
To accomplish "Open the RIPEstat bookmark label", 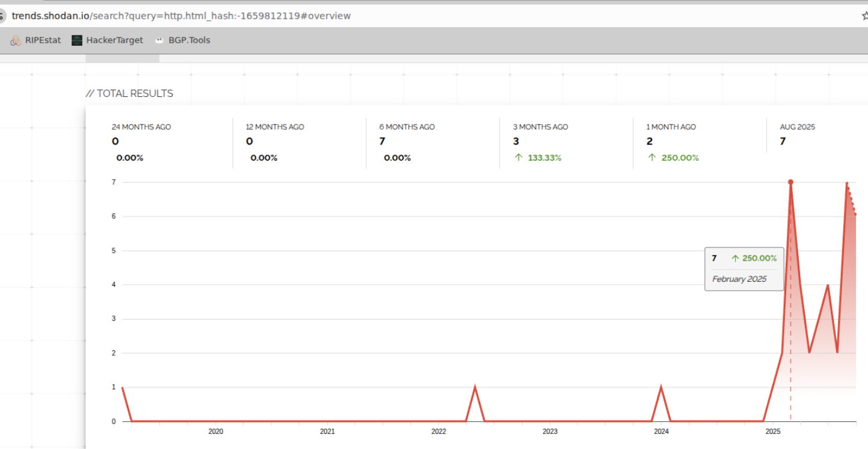I will tap(43, 40).
